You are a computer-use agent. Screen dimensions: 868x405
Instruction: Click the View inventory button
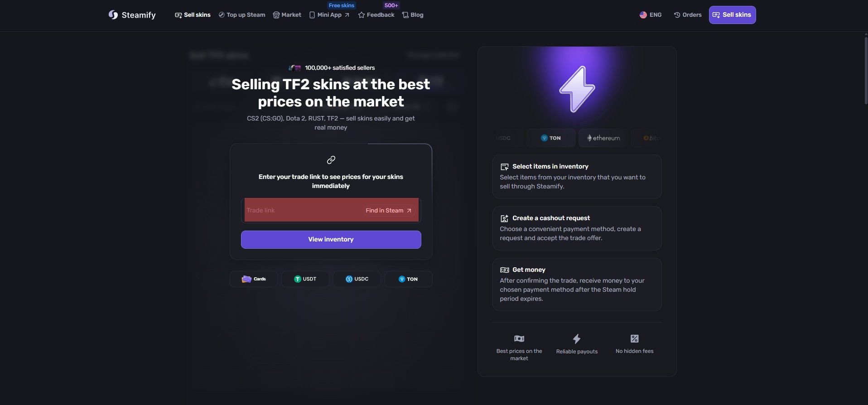point(331,239)
